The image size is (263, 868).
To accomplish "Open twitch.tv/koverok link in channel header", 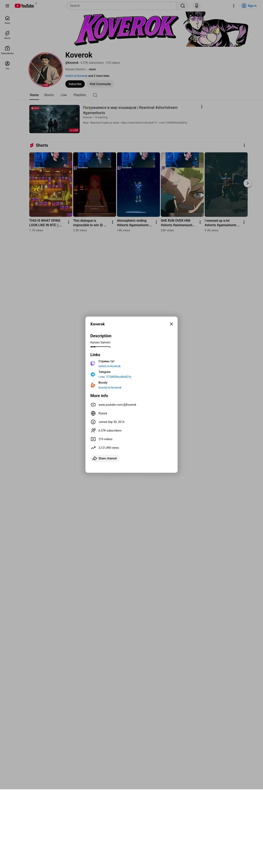I will point(76,76).
